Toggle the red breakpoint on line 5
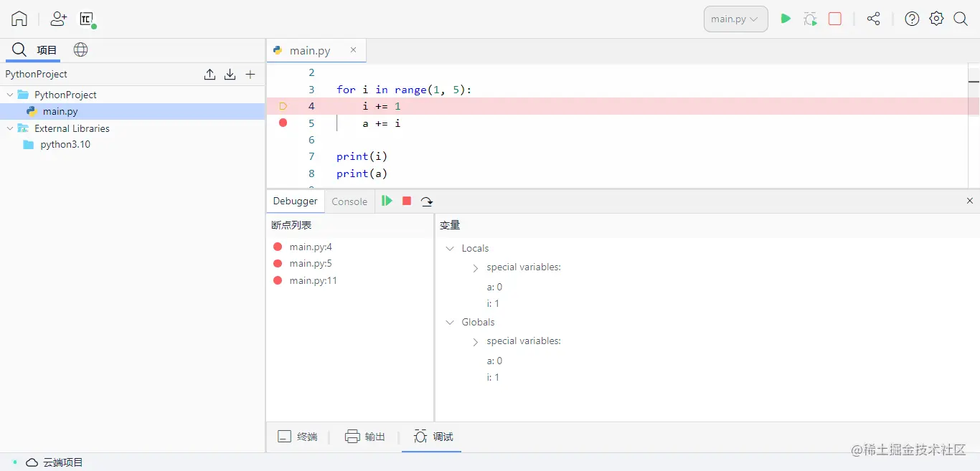The width and height of the screenshot is (980, 471). [283, 123]
